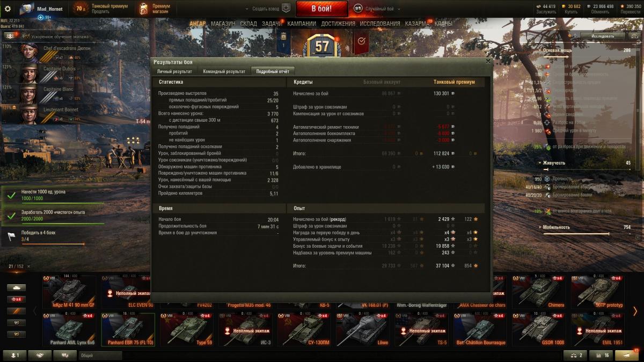Screen dimensions: 644x362
Task: Click the notifications button bottom right
Action: [626, 355]
